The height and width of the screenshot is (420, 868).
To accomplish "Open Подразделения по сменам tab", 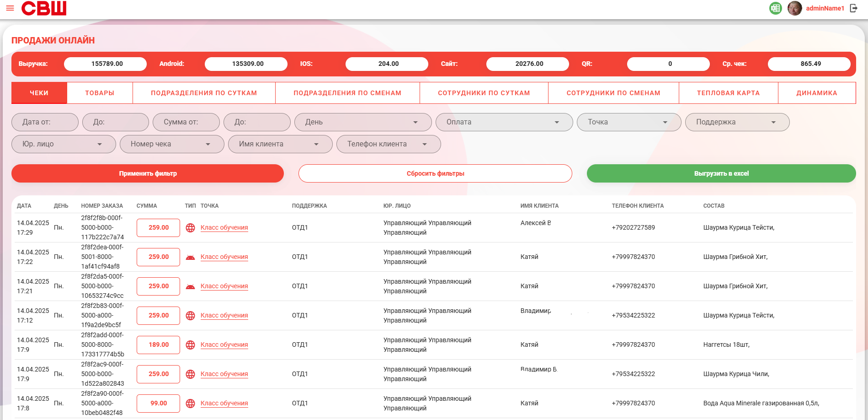I will coord(347,93).
